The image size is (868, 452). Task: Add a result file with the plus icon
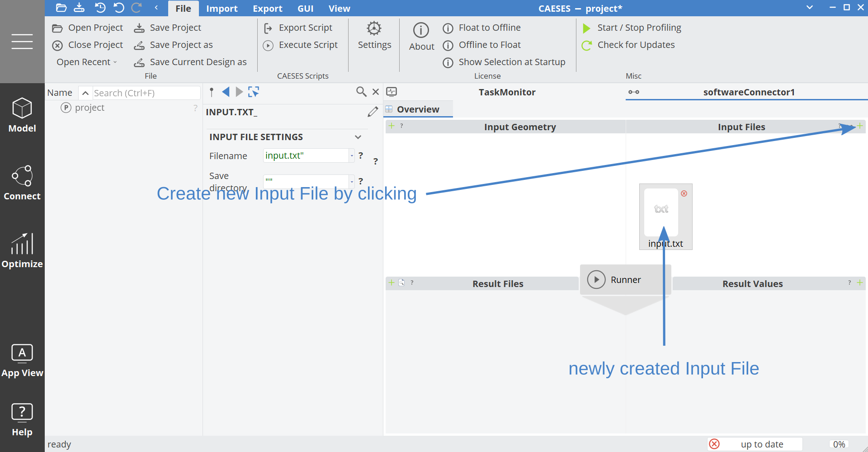(x=392, y=282)
